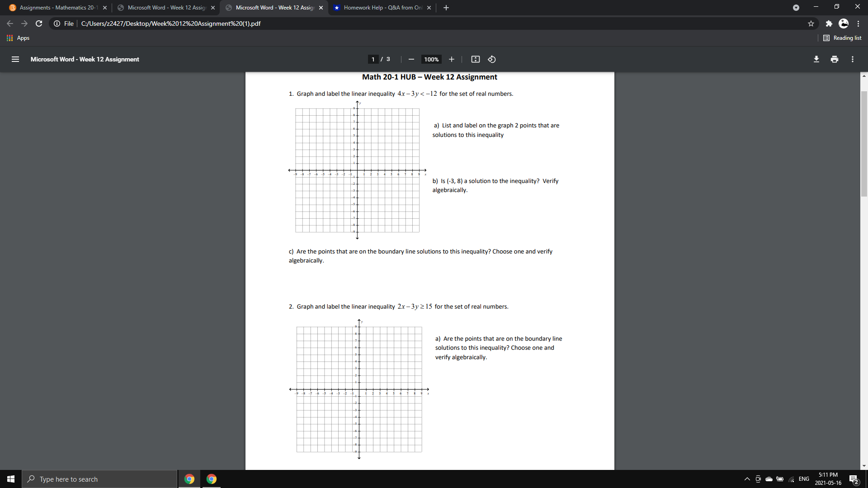
Task: Open the PDF viewer hamburger menu
Action: (15, 59)
